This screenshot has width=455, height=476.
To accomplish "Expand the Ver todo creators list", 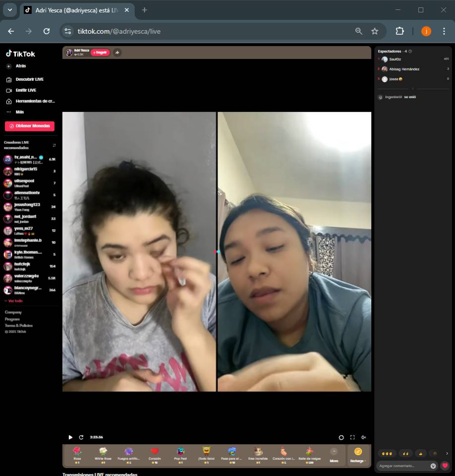I will pyautogui.click(x=13, y=301).
